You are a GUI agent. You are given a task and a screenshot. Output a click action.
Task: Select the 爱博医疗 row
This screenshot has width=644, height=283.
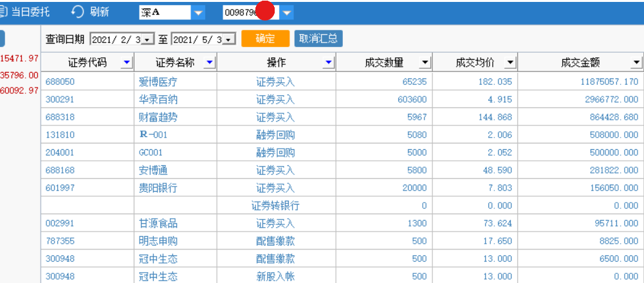[x=342, y=82]
